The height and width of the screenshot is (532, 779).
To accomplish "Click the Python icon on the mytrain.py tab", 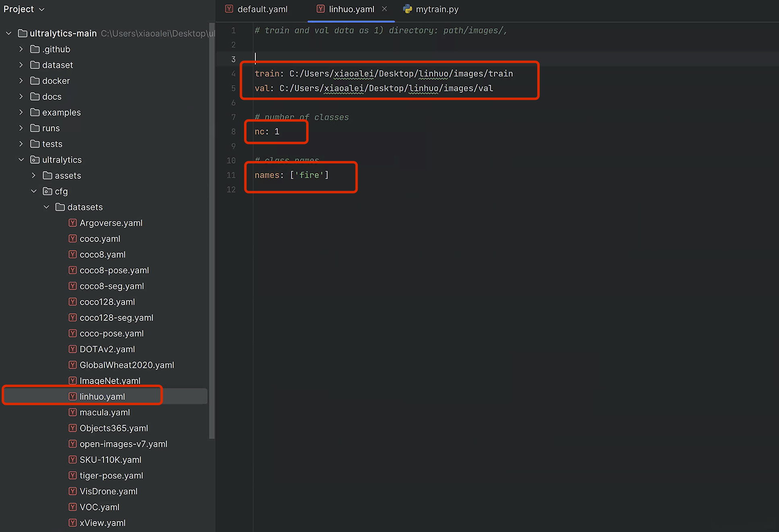I will click(408, 9).
